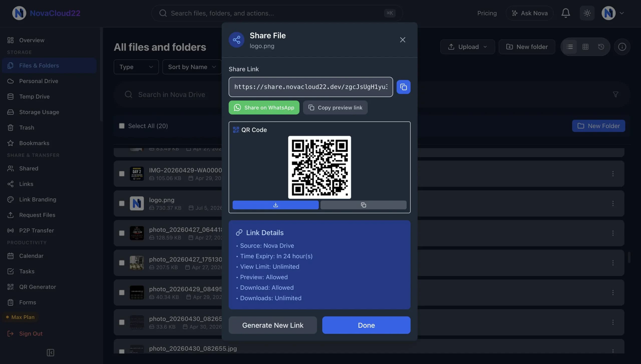641x364 pixels.
Task: Check the photo_20260429_0849 checkbox
Action: [122, 292]
